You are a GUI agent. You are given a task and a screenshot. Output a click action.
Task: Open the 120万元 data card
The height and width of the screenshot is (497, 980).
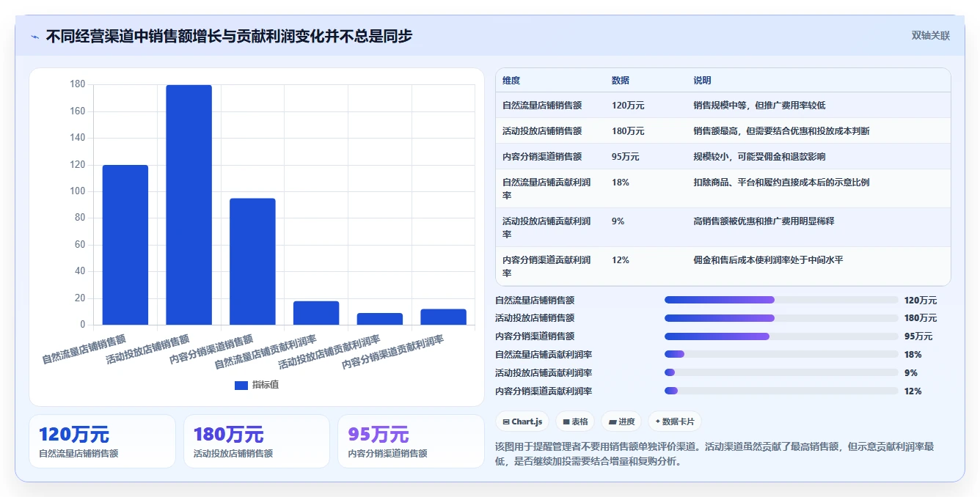pos(102,441)
